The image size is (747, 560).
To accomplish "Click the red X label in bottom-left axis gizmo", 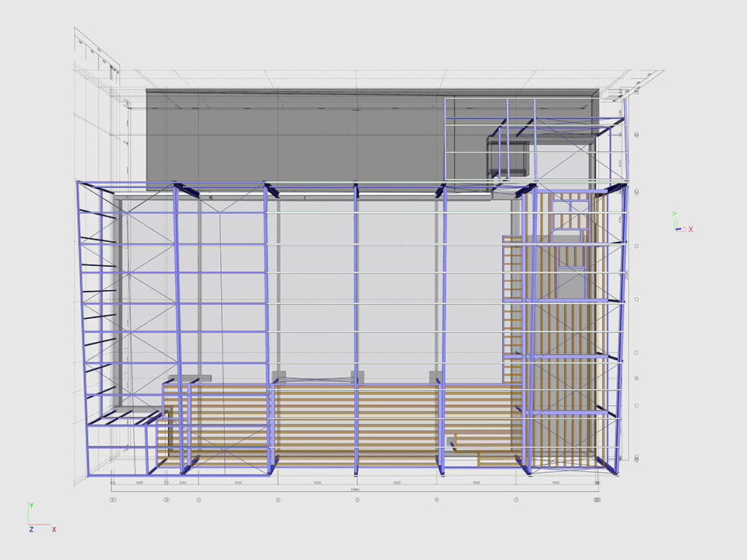I will click(54, 529).
